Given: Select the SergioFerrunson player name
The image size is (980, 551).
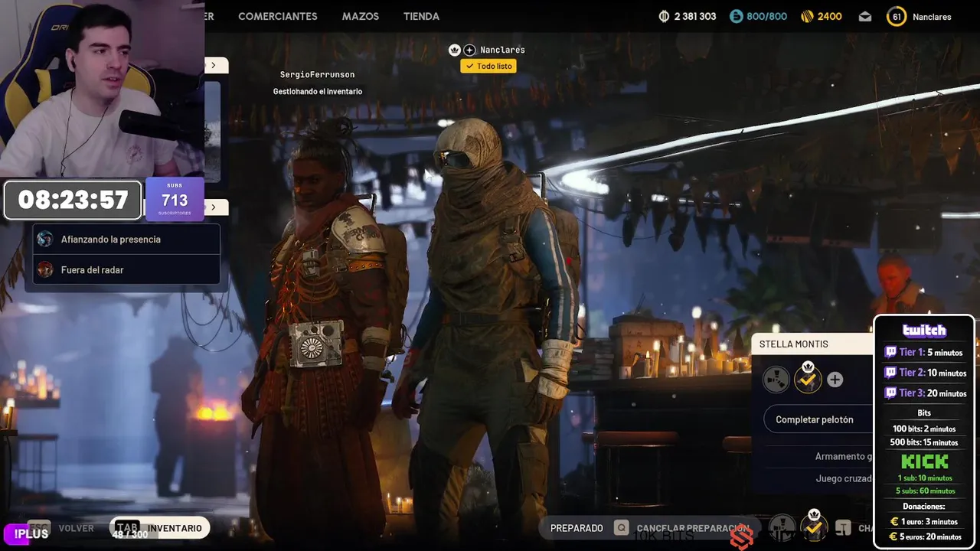Looking at the screenshot, I should (x=317, y=75).
